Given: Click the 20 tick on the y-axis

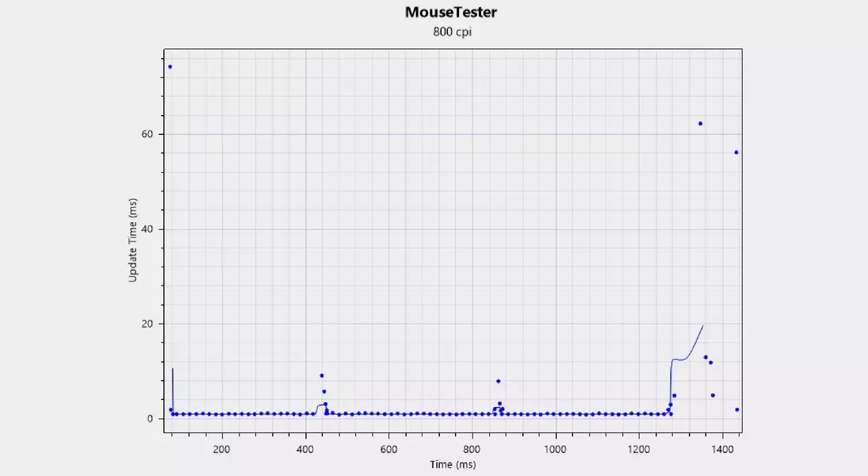Looking at the screenshot, I should tap(147, 324).
